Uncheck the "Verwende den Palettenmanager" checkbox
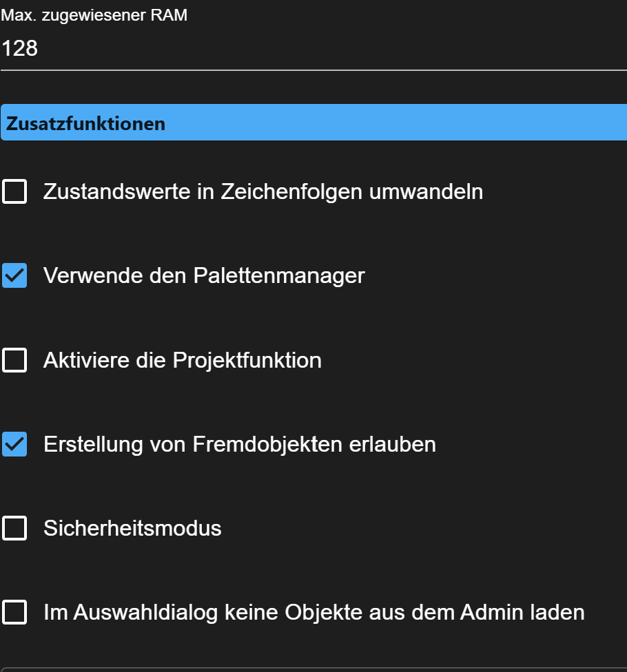The width and height of the screenshot is (627, 672). (14, 275)
